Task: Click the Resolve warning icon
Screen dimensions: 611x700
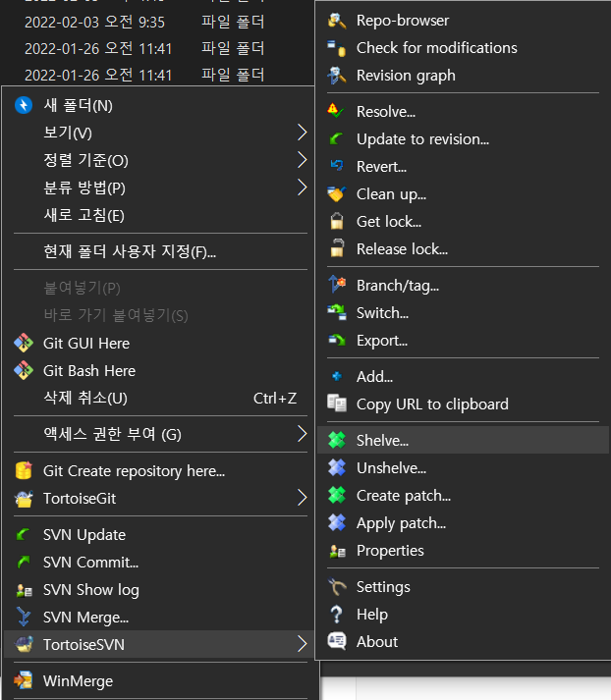Action: (x=336, y=110)
